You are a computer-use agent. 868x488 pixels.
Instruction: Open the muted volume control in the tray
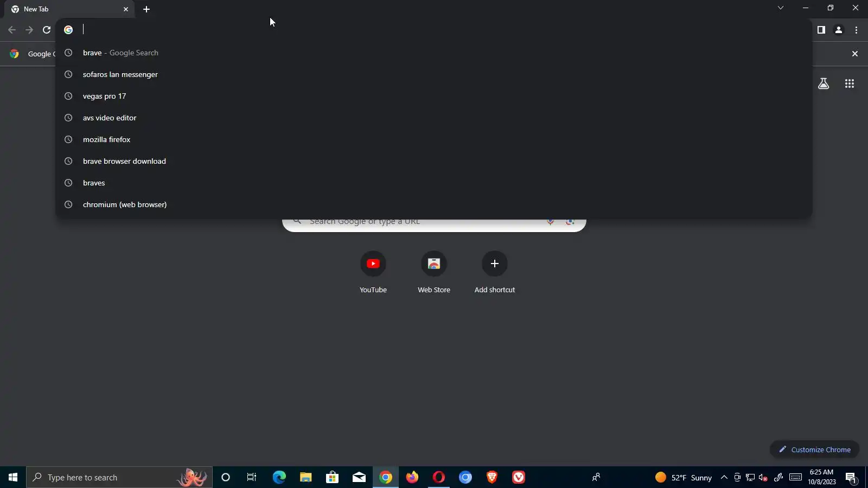[x=763, y=477]
